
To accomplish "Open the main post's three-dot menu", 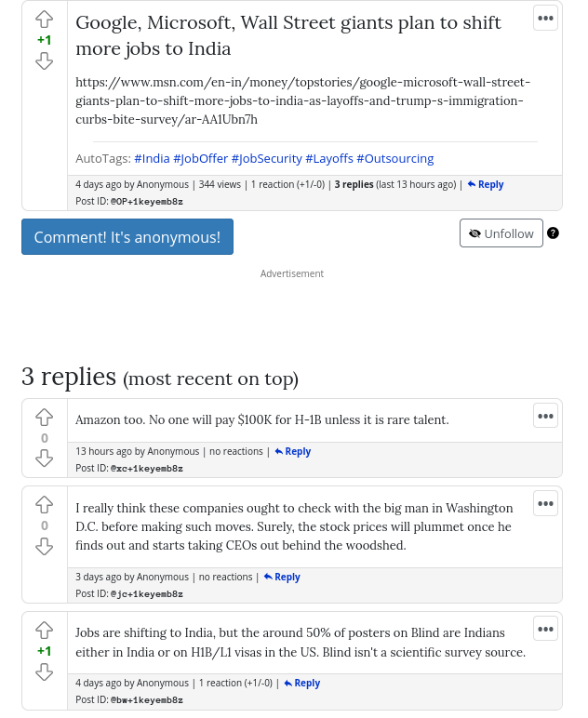I will pos(545,18).
